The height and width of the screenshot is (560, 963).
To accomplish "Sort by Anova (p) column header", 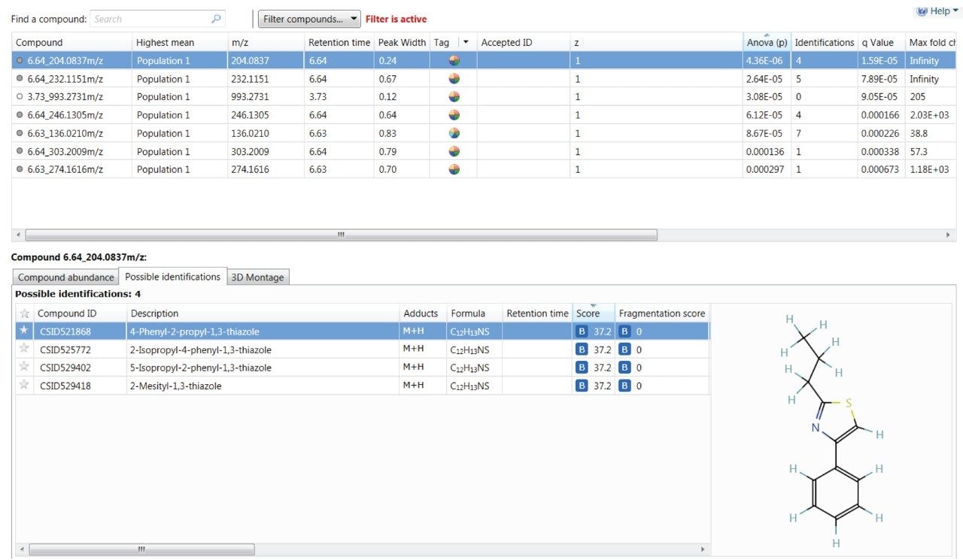I will pos(766,43).
